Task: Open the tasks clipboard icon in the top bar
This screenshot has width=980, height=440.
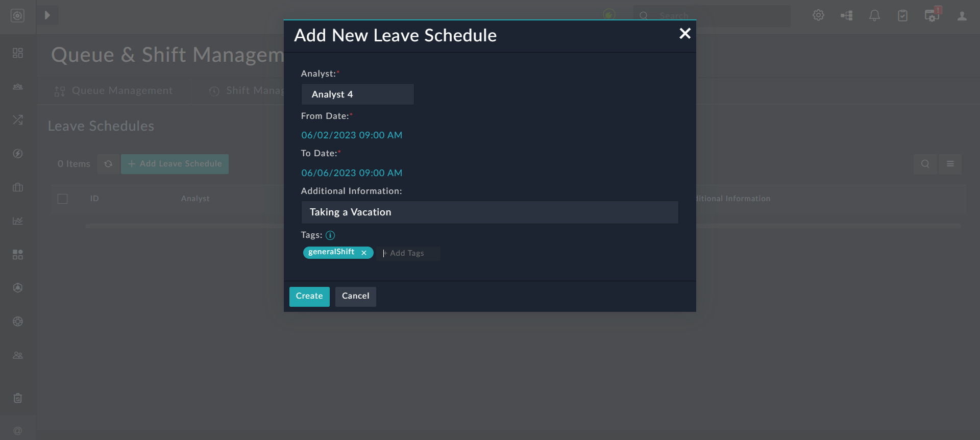Action: (x=902, y=16)
